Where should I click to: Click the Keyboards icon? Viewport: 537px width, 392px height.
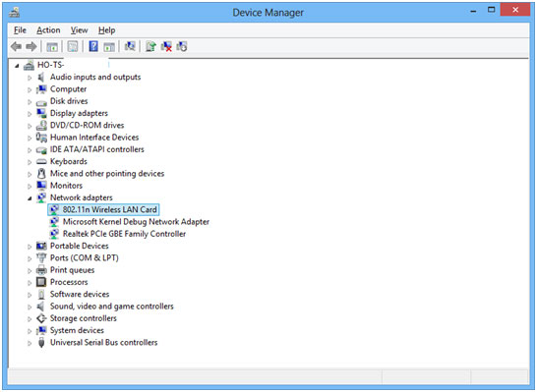click(x=41, y=161)
